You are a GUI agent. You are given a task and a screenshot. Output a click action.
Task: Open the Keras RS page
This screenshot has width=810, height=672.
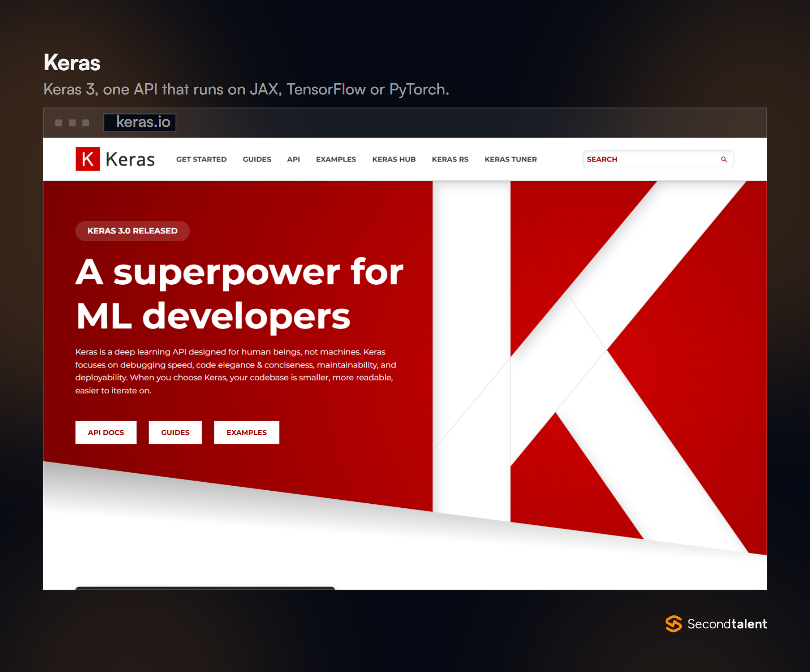(x=450, y=159)
